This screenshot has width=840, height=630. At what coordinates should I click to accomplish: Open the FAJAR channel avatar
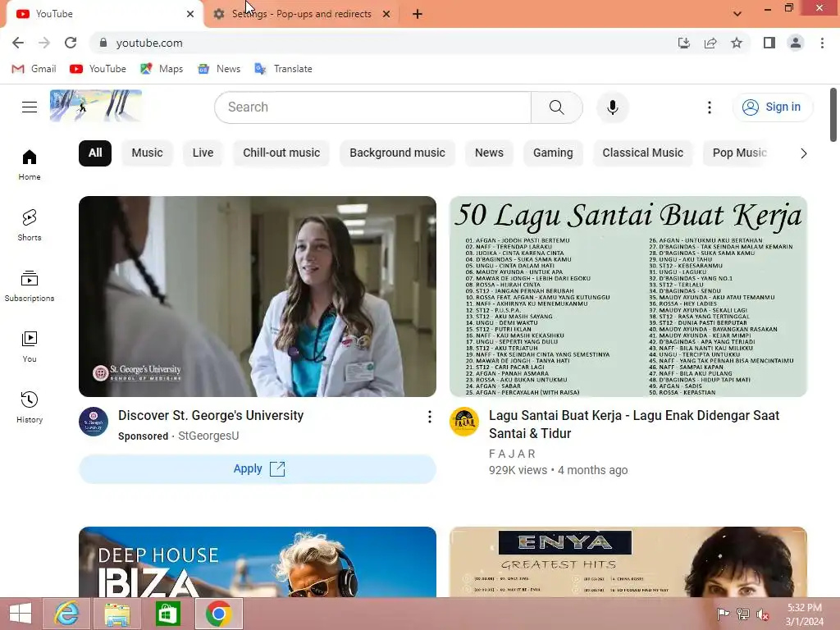(x=464, y=422)
